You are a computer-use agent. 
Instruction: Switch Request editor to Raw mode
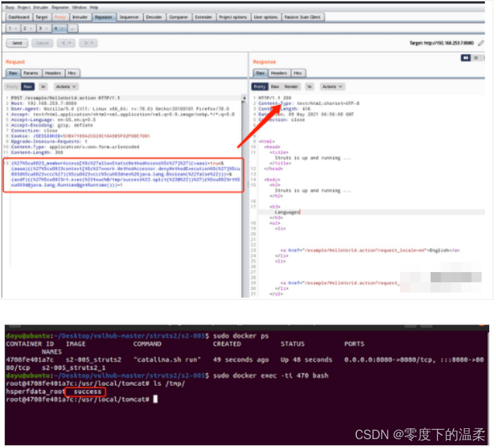coord(28,87)
